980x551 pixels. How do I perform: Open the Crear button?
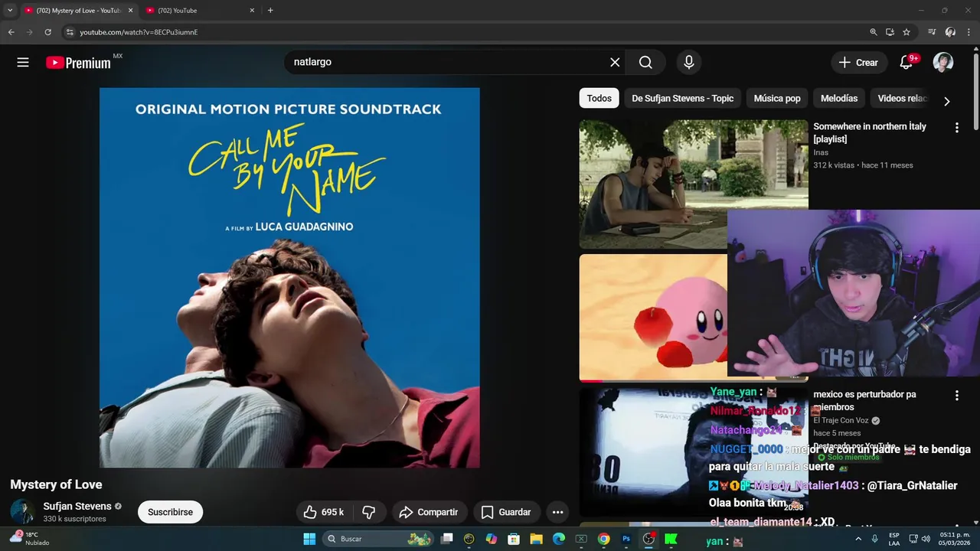point(858,63)
